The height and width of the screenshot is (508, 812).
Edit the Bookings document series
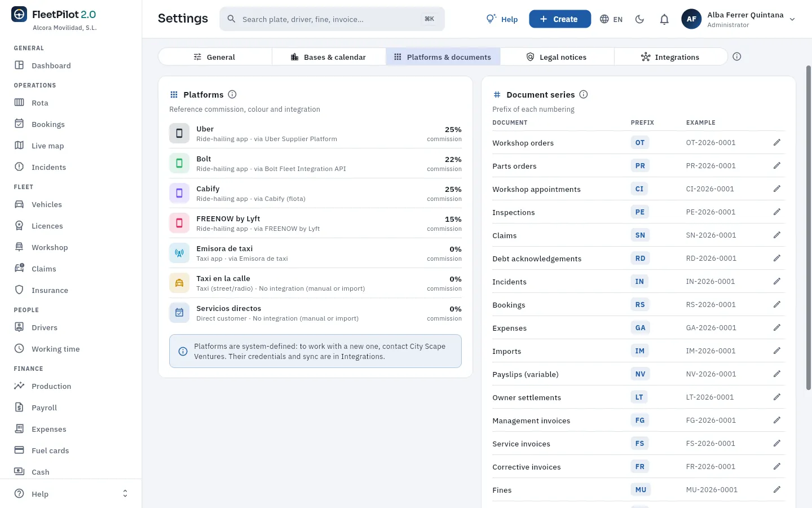point(776,305)
